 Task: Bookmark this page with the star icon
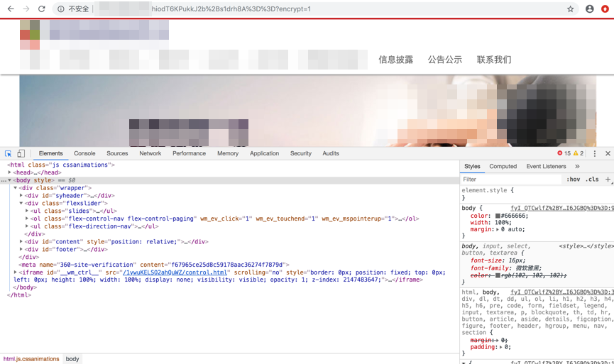coord(570,9)
